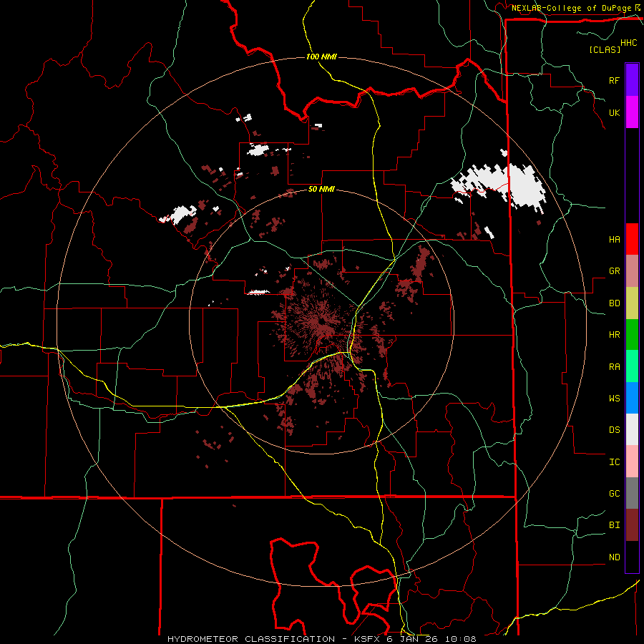Screen dimensions: 644x644
Task: Click the 50 NMI range ring label
Action: [321, 190]
